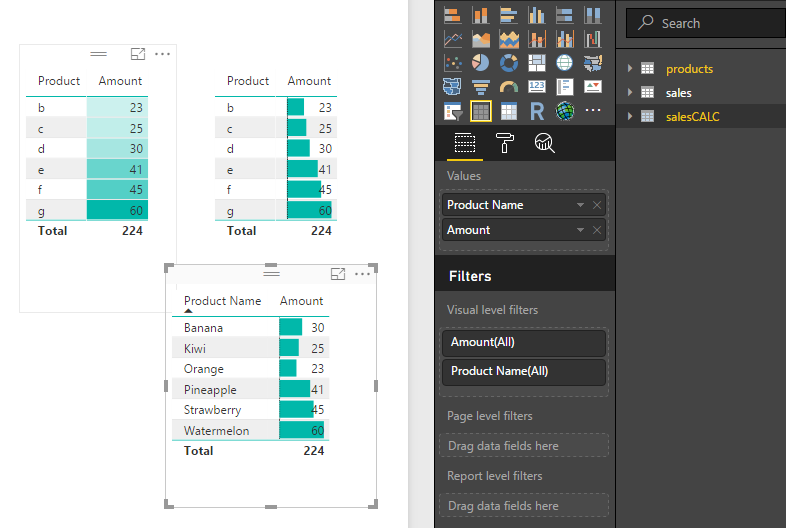The width and height of the screenshot is (786, 528).
Task: Select the 100% stacked column chart visualization
Action: click(593, 16)
